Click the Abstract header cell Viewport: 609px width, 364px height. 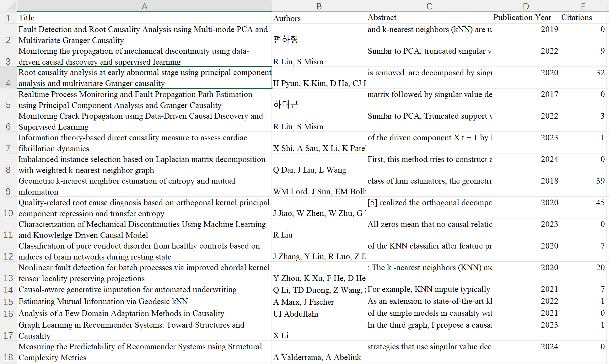(x=429, y=18)
